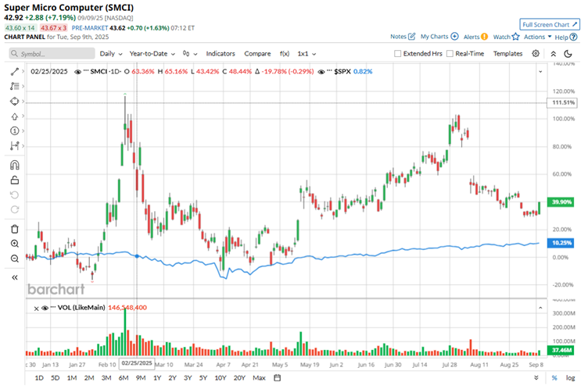Add SMCI to Watch list star
This screenshot has width=588, height=389.
pos(515,37)
